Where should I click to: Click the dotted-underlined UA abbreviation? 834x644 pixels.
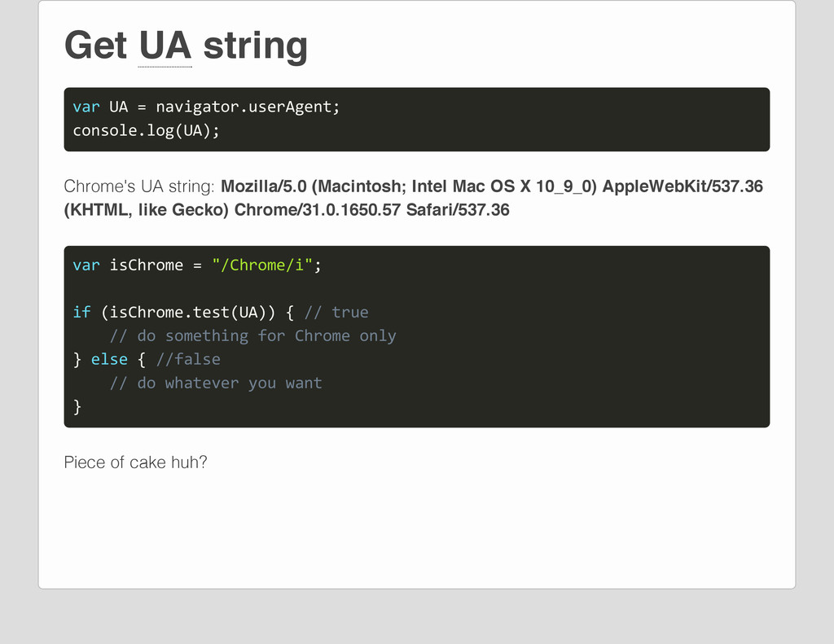[x=165, y=46]
